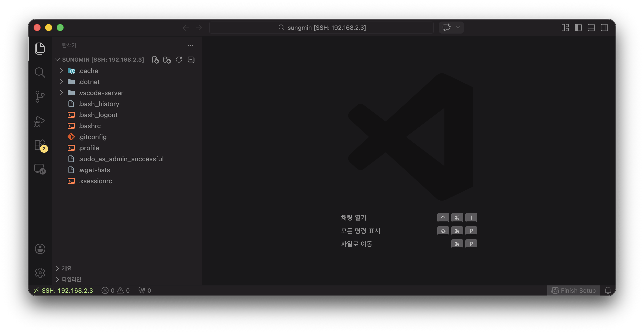Click the New File icon in explorer header
644x333 pixels.
point(155,60)
